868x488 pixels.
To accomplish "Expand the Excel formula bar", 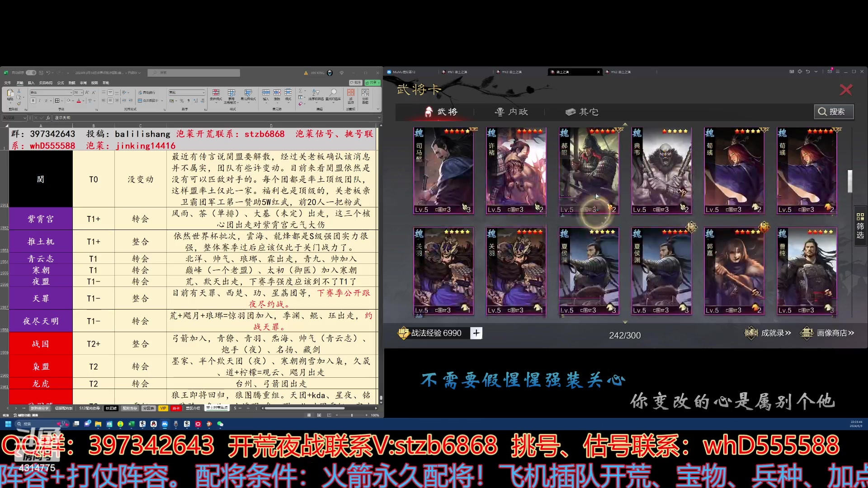I will pos(379,117).
